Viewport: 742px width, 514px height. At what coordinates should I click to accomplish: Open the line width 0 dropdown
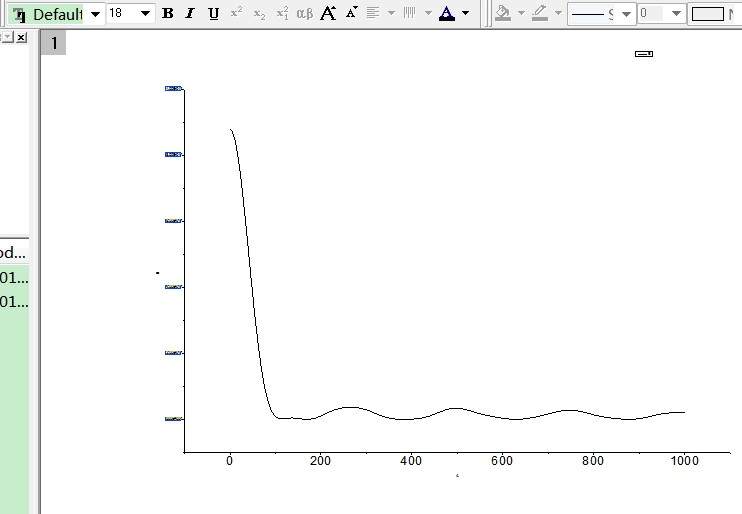[x=677, y=14]
